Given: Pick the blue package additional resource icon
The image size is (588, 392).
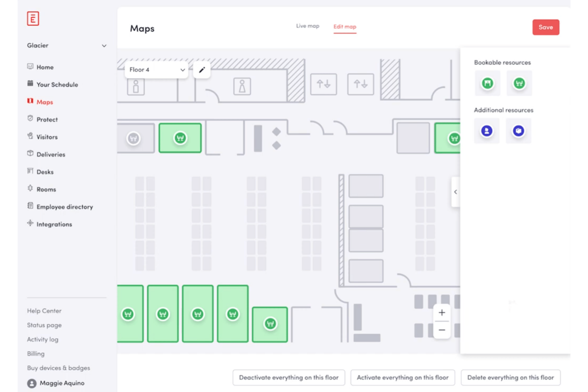Looking at the screenshot, I should [518, 131].
